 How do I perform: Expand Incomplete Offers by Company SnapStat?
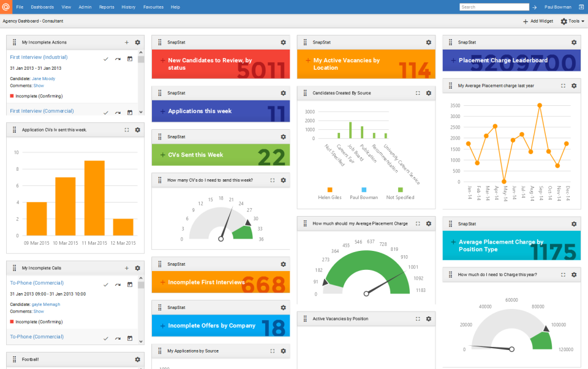[x=162, y=326]
